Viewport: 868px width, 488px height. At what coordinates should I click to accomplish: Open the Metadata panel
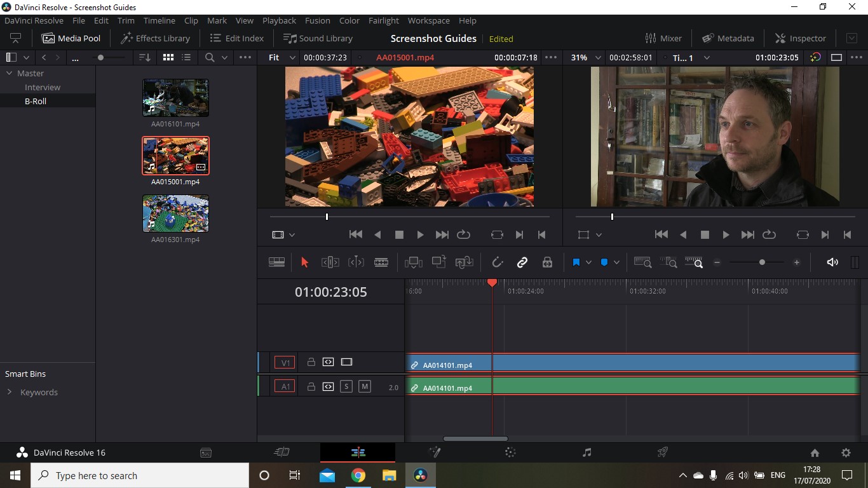[x=728, y=38]
